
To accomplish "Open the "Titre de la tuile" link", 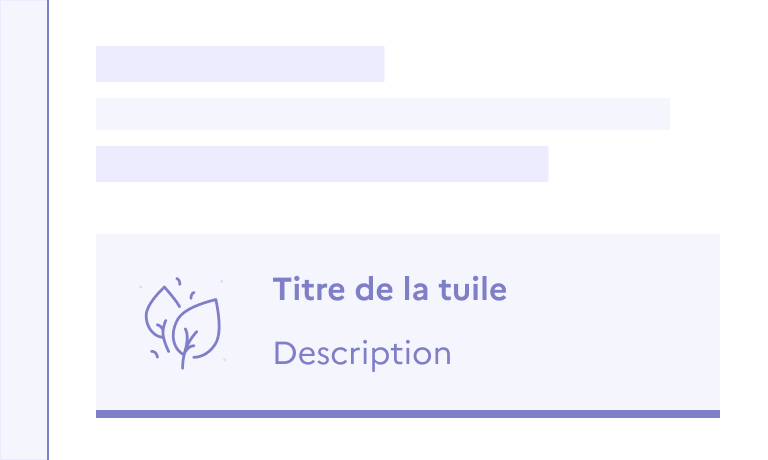I will 389,290.
